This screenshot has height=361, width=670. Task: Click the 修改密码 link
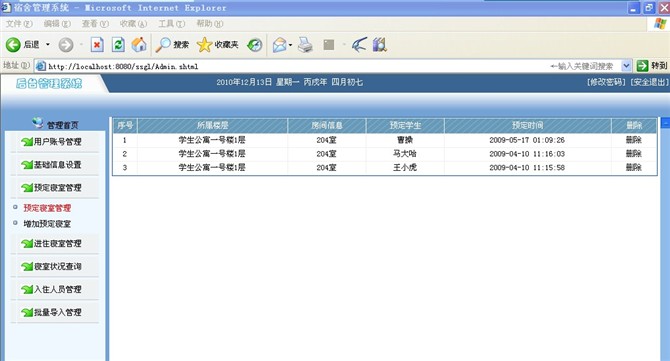(606, 82)
